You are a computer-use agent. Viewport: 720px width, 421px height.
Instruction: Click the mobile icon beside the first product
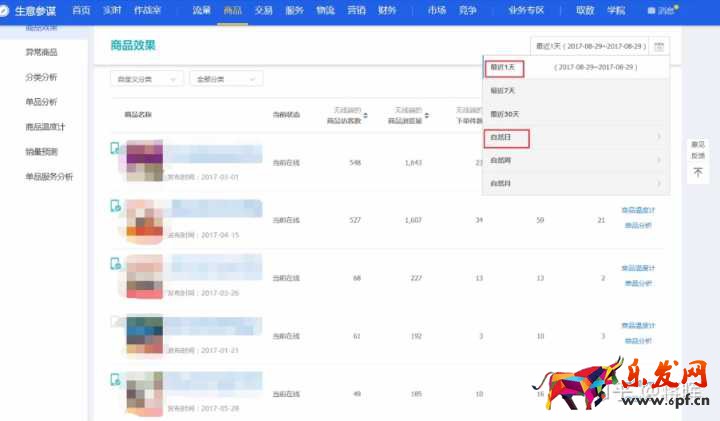pyautogui.click(x=115, y=148)
